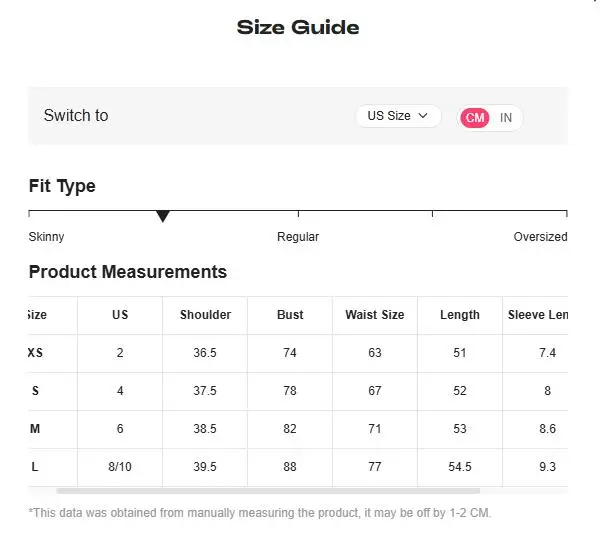The image size is (600, 533).
Task: Select the CM unit toggle
Action: point(474,117)
